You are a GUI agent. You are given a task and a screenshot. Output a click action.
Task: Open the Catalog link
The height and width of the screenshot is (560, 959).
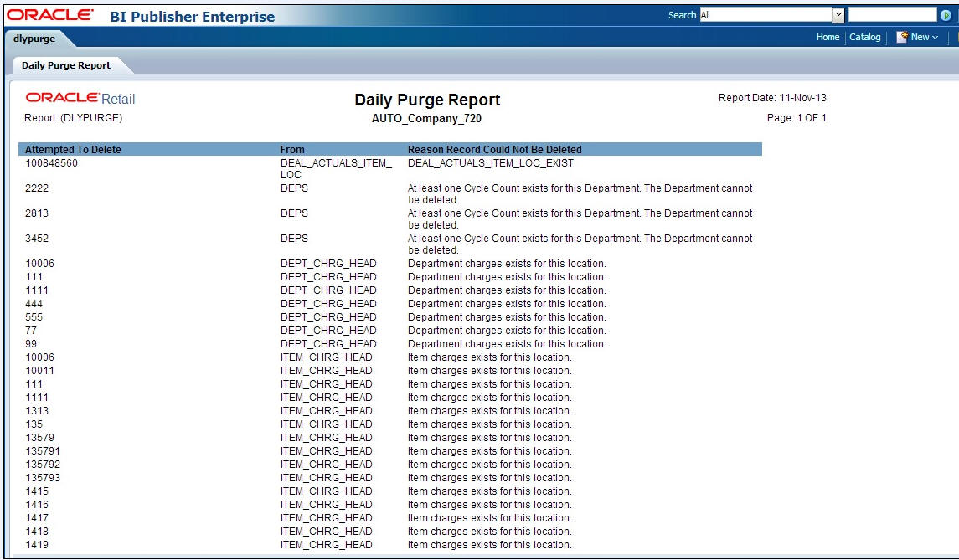point(865,38)
